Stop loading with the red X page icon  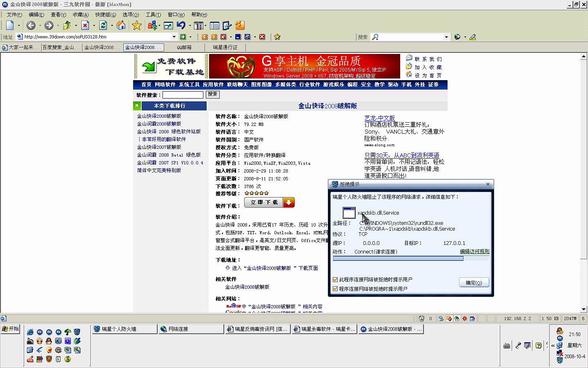pyautogui.click(x=85, y=25)
